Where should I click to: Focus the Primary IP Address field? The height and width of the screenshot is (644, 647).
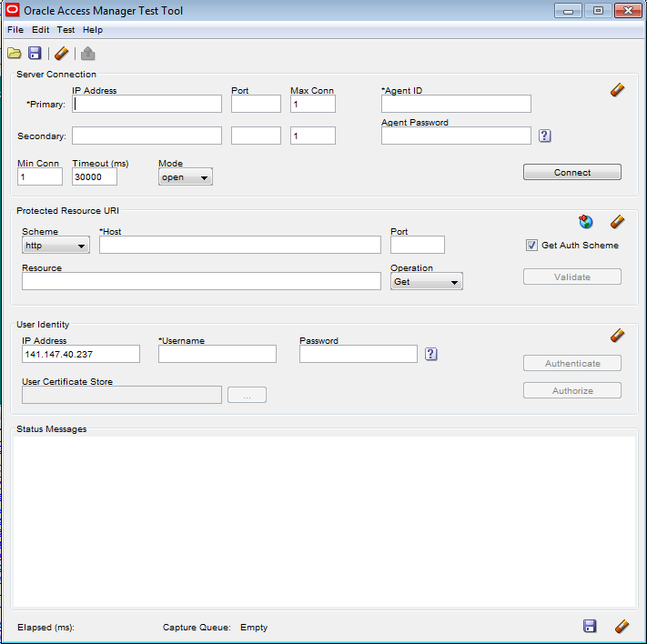[x=147, y=104]
